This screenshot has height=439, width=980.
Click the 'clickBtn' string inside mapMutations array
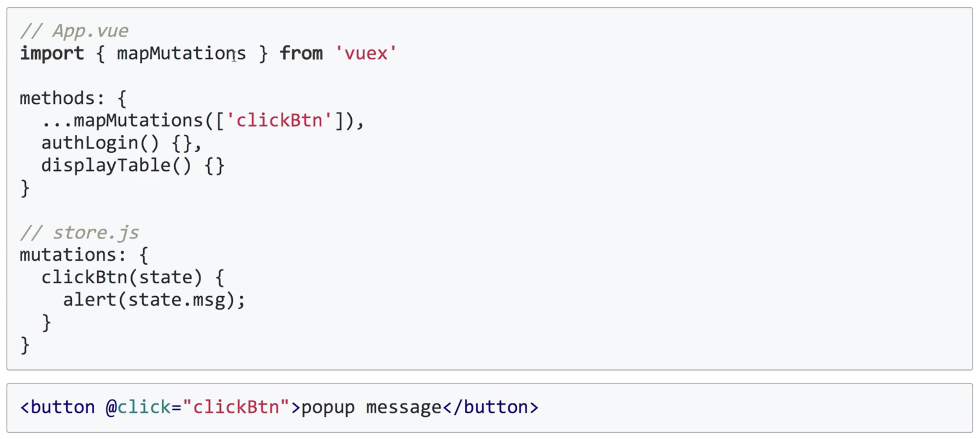(x=279, y=121)
